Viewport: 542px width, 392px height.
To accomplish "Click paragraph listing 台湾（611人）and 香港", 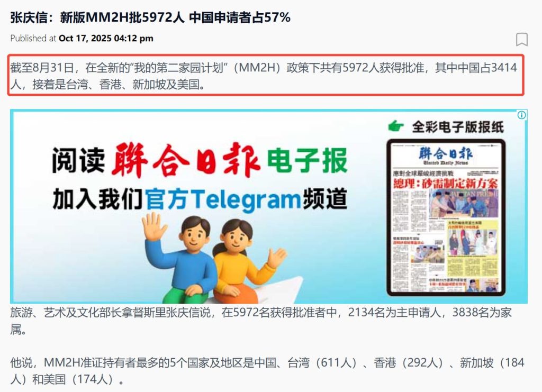I will coord(267,371).
